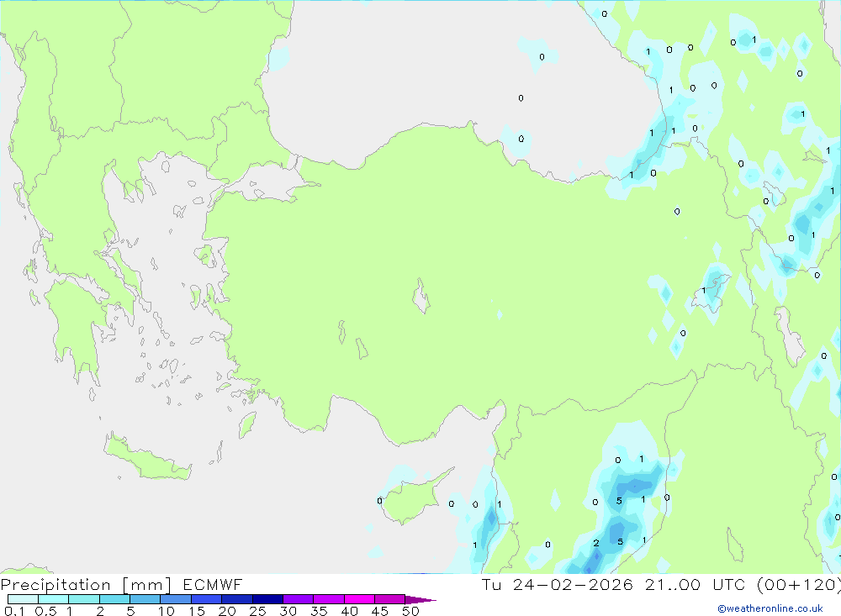Click the 0.5–1 mm legend color swatch

54,599
